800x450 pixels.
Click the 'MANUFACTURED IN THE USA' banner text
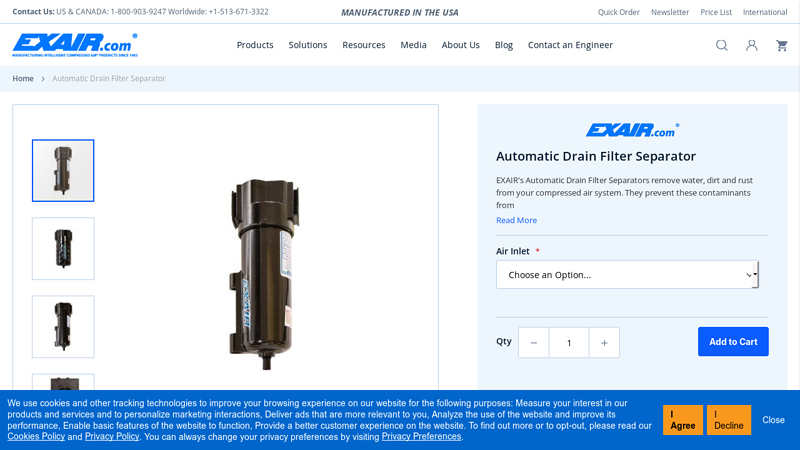point(400,12)
